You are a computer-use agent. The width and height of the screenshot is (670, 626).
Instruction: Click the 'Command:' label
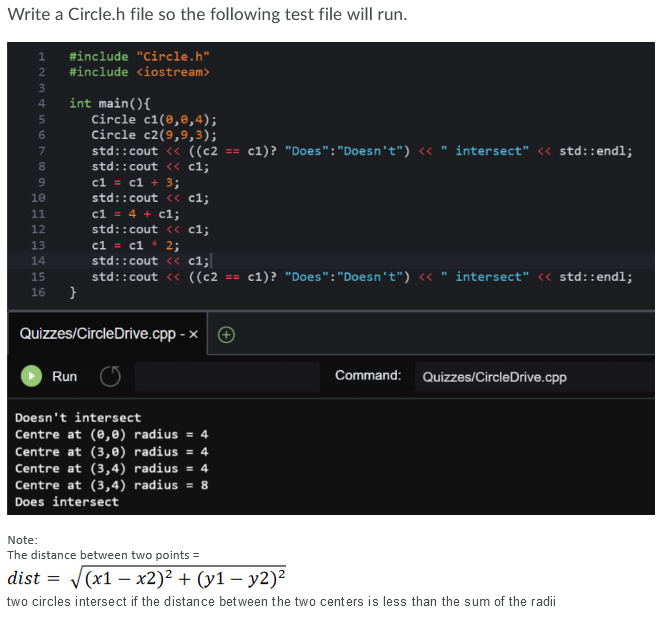pyautogui.click(x=368, y=375)
